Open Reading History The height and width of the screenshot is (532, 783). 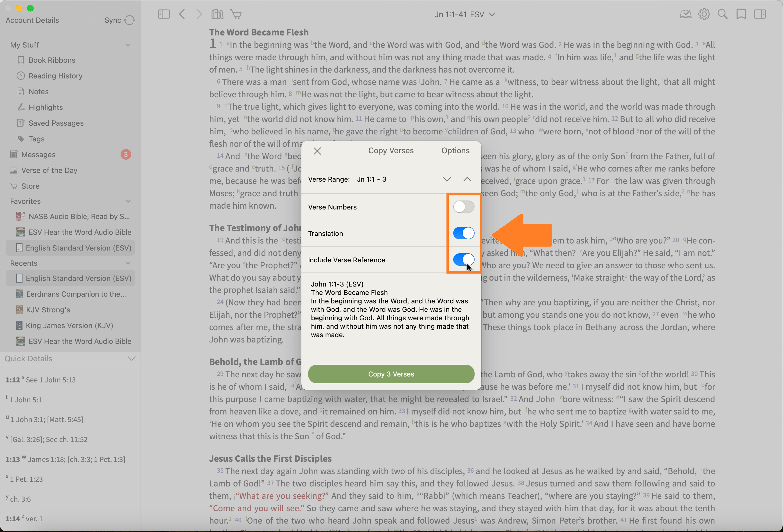click(x=55, y=76)
